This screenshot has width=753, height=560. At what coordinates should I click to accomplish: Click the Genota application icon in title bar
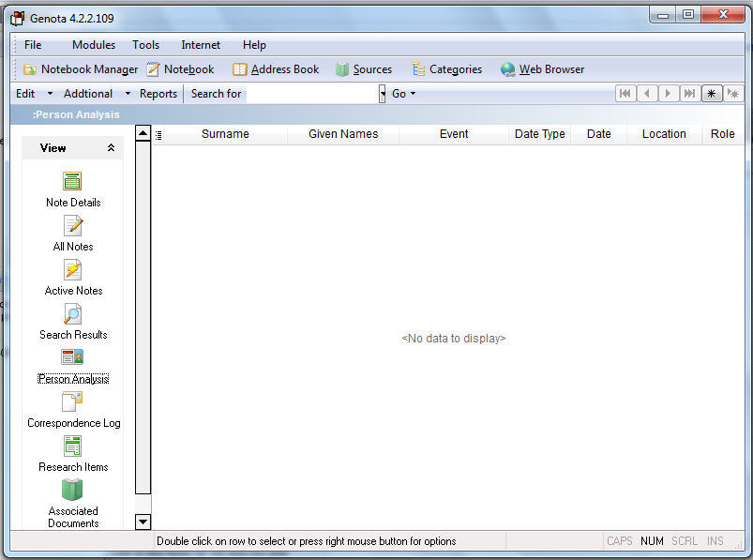(x=17, y=18)
